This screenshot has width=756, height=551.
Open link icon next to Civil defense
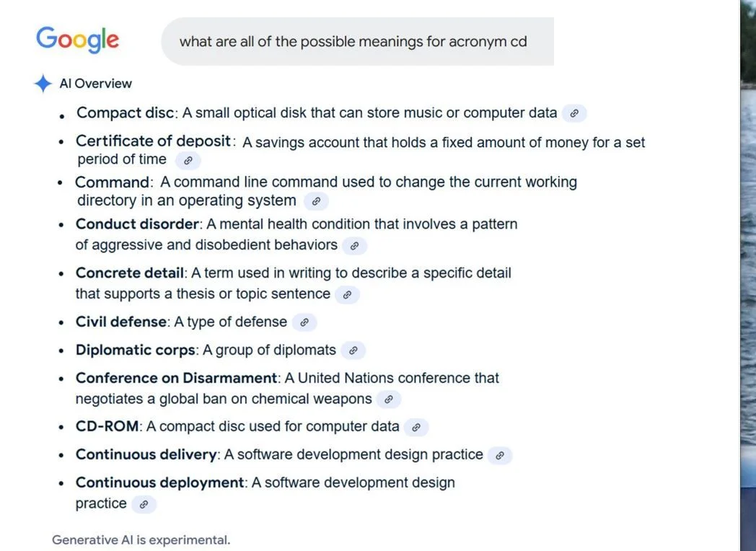[304, 322]
